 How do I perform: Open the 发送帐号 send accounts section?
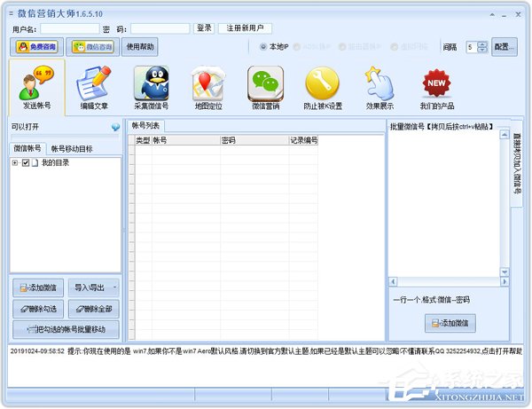[36, 88]
